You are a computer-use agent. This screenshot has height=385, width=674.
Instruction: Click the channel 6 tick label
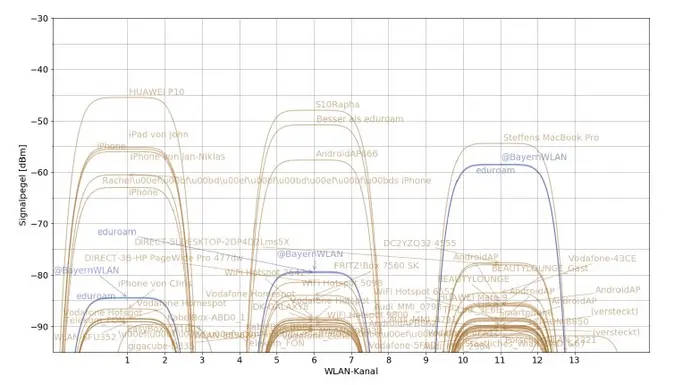[314, 360]
